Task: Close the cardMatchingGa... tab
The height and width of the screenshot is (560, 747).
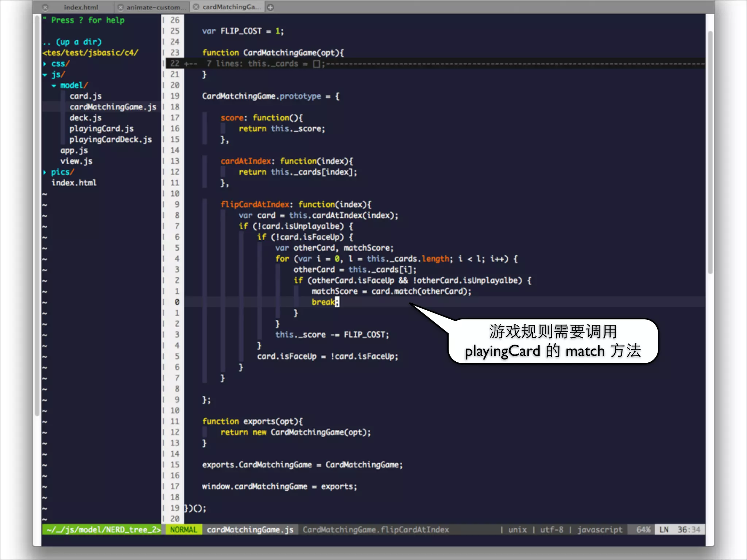Action: pyautogui.click(x=196, y=7)
